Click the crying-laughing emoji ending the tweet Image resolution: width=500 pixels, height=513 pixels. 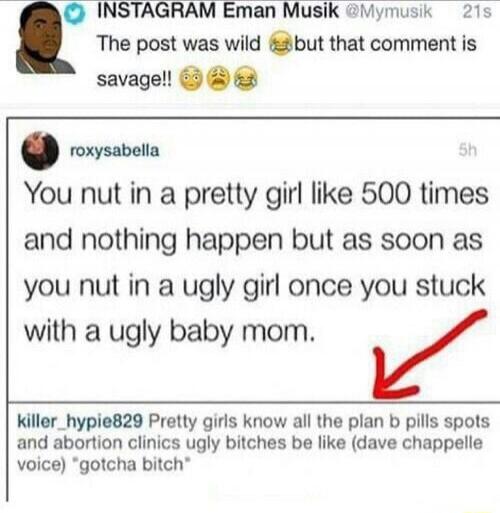coord(246,78)
